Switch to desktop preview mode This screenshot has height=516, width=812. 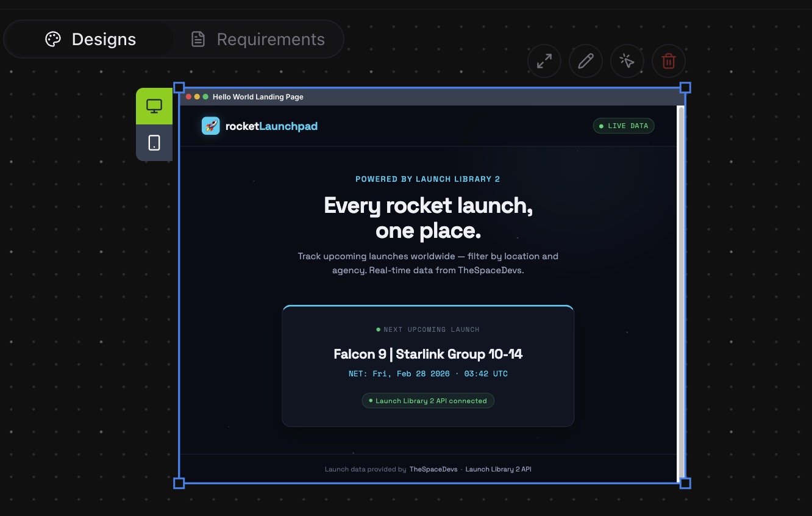click(154, 106)
